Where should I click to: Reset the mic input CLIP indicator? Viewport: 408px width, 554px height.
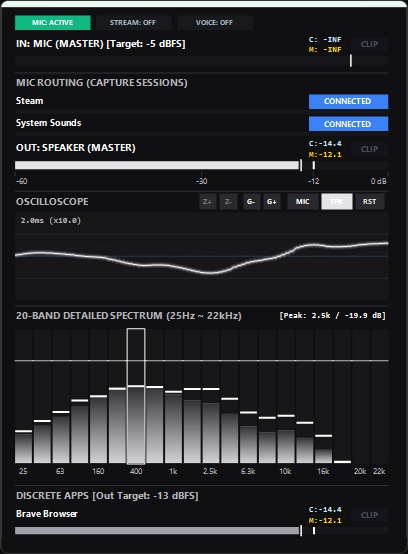[x=369, y=44]
